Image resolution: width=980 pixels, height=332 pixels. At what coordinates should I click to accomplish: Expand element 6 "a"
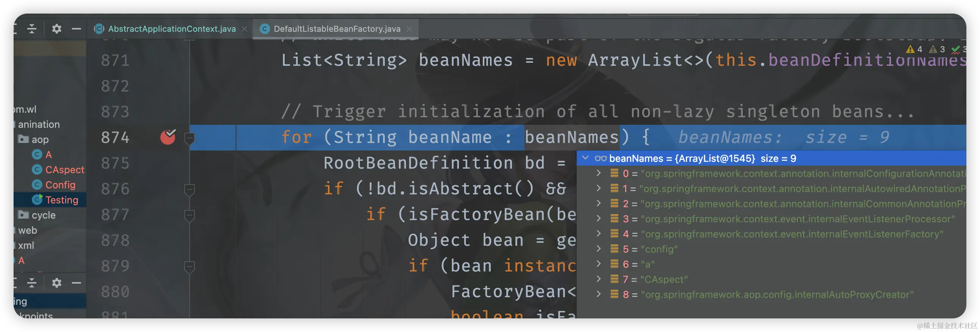(x=599, y=264)
